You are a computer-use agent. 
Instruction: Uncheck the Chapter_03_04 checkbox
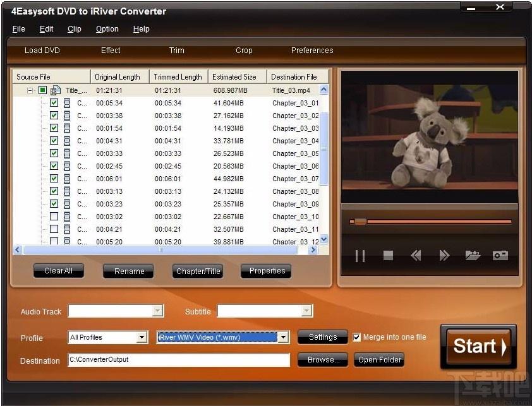[54, 140]
